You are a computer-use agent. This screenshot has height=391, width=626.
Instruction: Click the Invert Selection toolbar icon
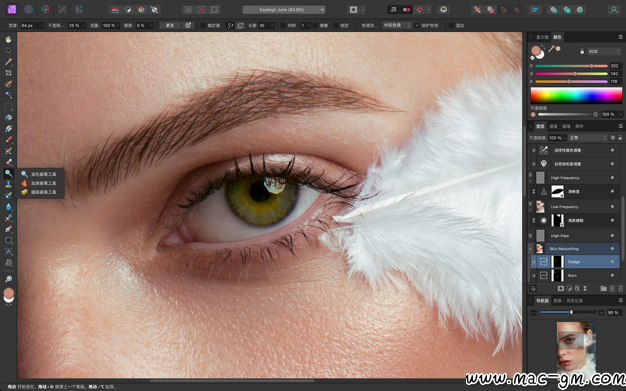(x=215, y=10)
